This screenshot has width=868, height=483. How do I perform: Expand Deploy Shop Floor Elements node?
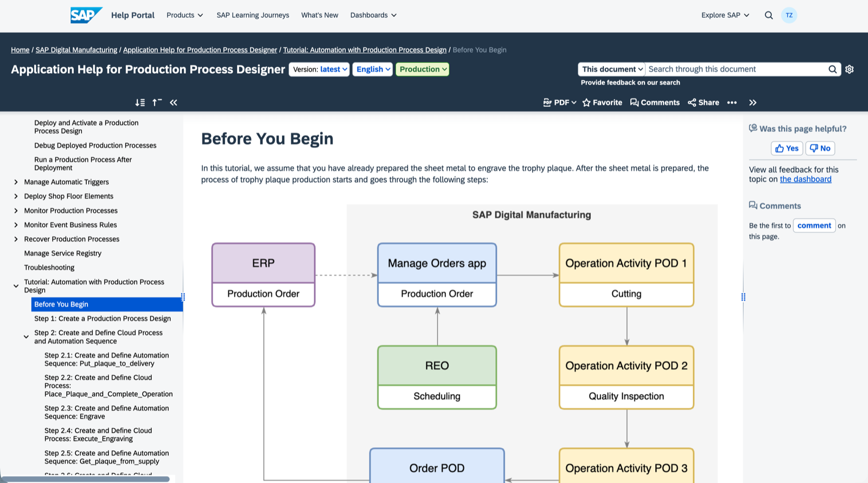(16, 196)
